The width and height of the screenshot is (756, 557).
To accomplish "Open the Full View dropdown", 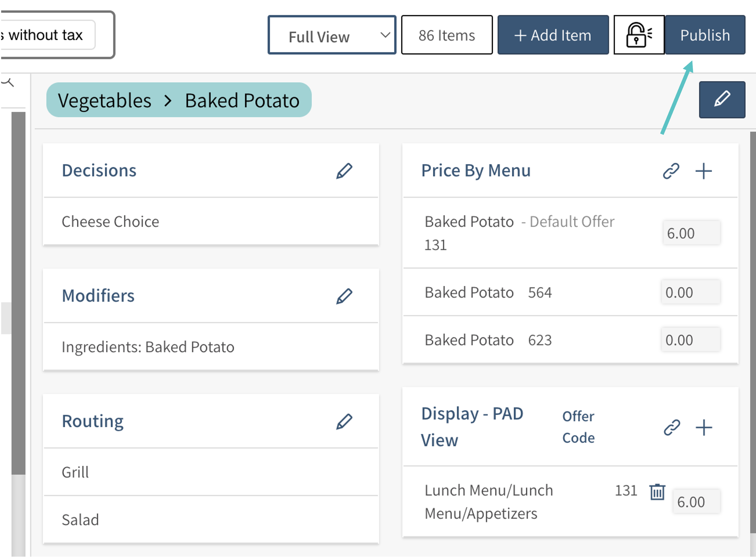I will coord(332,35).
